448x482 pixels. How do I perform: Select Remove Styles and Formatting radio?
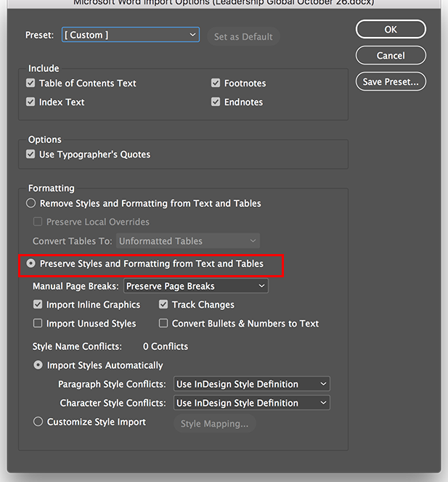(31, 204)
